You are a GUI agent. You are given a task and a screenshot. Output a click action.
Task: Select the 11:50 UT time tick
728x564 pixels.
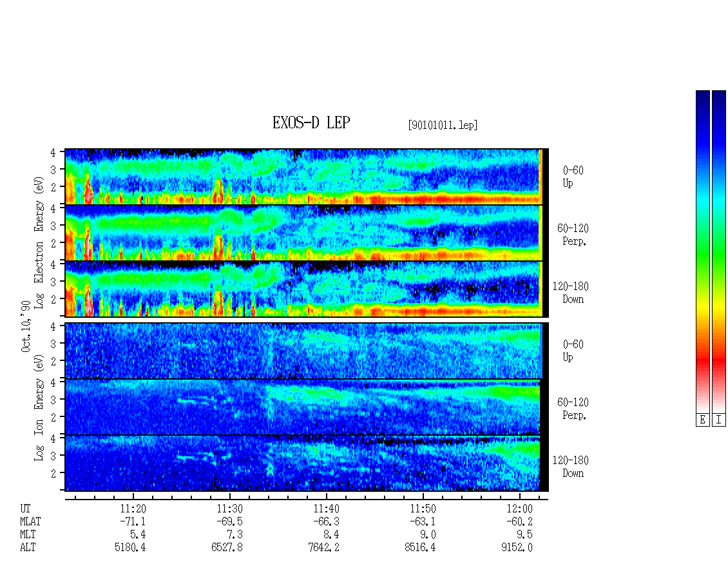[423, 509]
